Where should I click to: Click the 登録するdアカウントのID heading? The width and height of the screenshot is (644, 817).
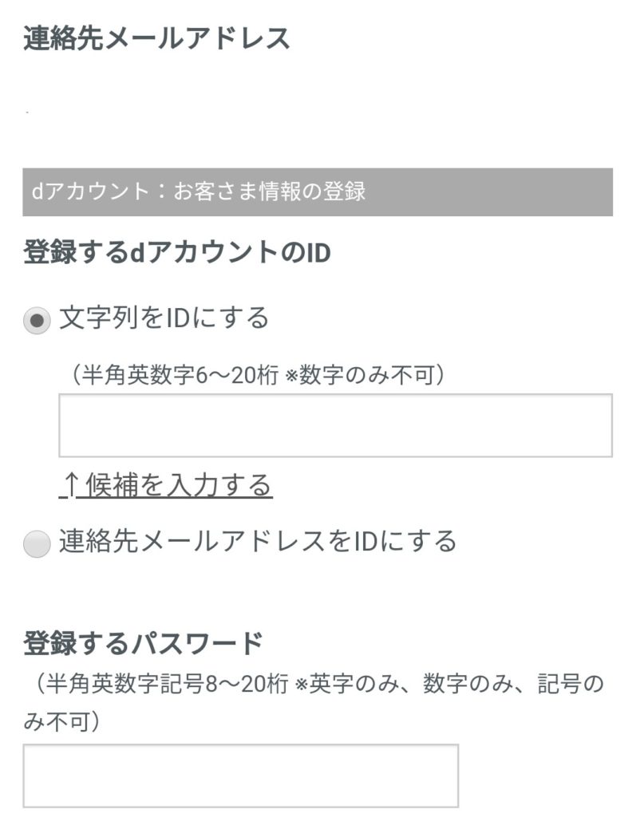coord(176,254)
